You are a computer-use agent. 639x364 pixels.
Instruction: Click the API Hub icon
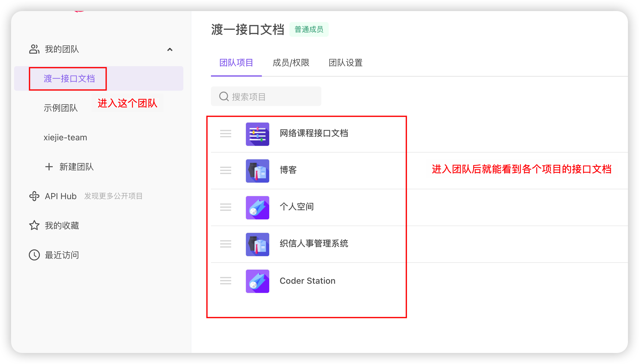pos(34,196)
